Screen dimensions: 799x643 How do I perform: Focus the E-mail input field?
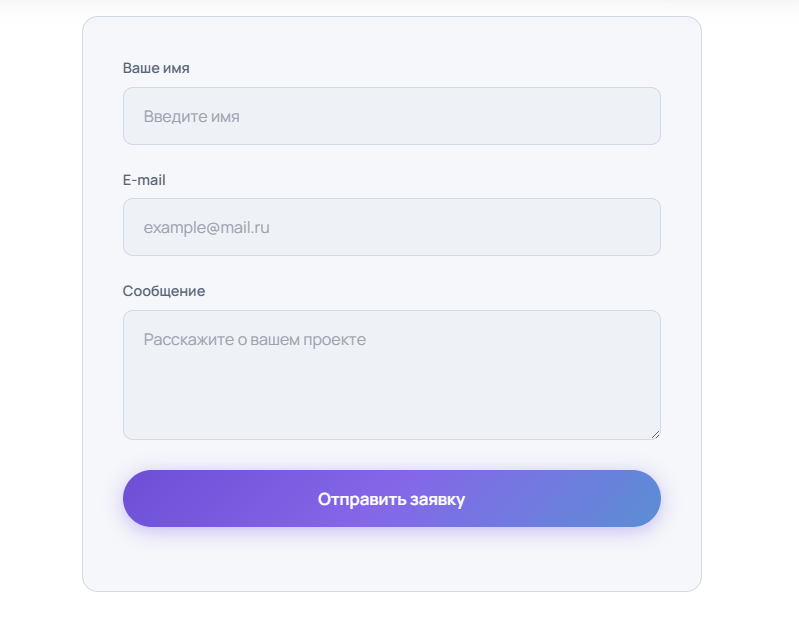(391, 227)
